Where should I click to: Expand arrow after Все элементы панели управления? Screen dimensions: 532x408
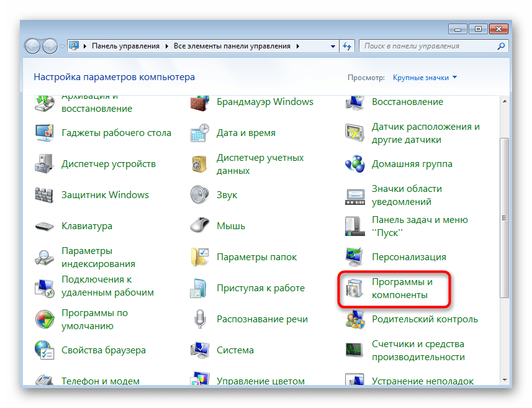pos(297,46)
